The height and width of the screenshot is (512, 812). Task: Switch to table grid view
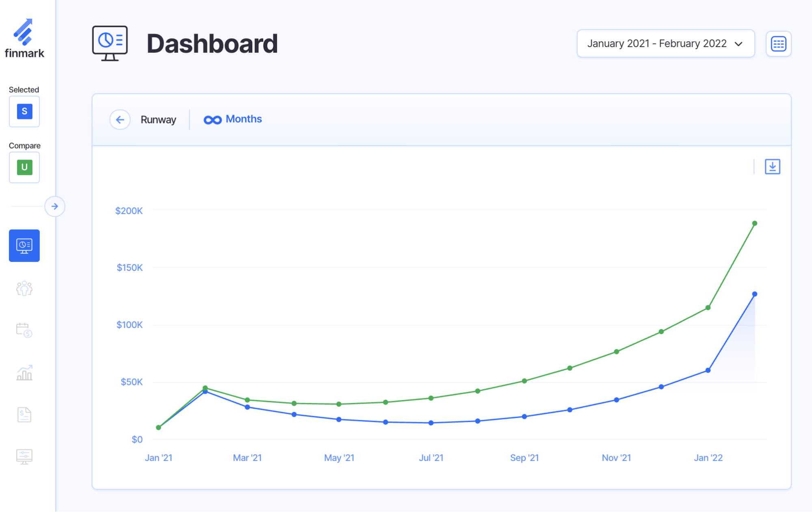(x=778, y=44)
